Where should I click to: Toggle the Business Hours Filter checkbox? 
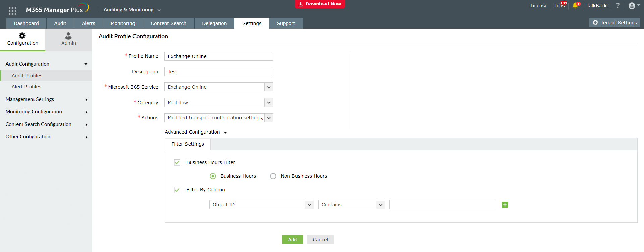coord(177,162)
